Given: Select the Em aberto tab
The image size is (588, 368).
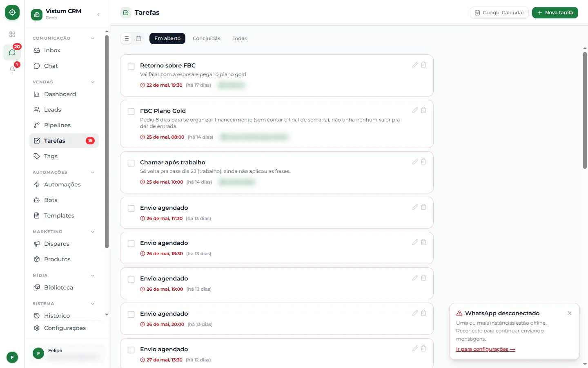Looking at the screenshot, I should 167,38.
